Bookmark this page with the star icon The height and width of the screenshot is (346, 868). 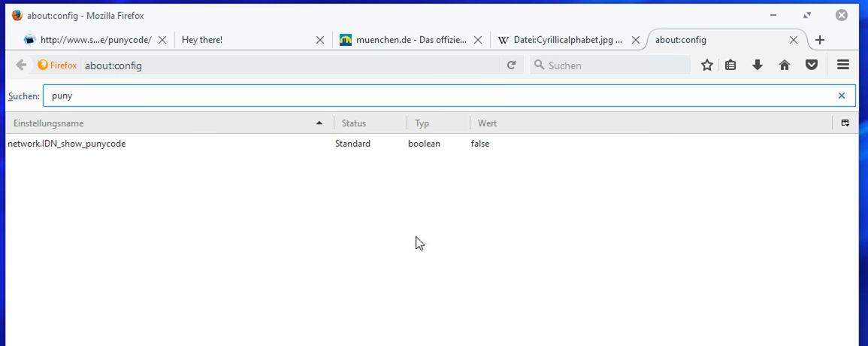click(x=707, y=65)
